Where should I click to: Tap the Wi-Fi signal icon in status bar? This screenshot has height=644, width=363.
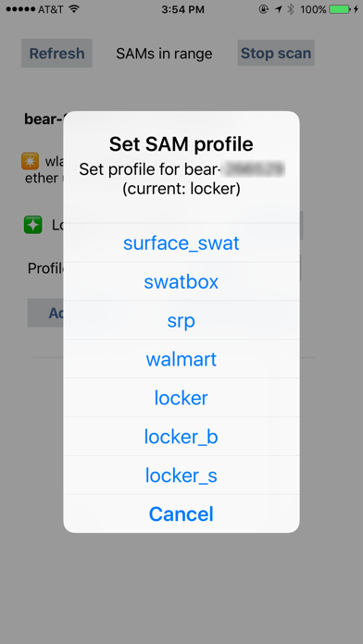coord(74,9)
